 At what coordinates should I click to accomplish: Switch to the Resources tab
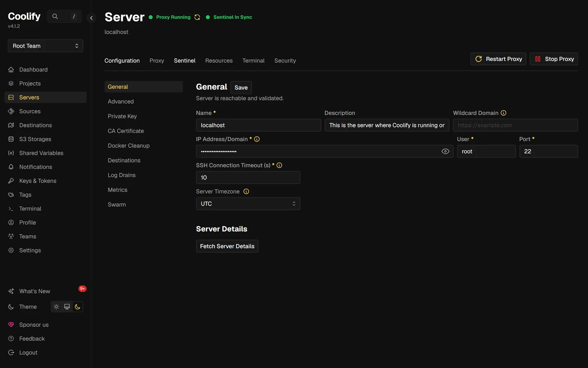pos(219,61)
